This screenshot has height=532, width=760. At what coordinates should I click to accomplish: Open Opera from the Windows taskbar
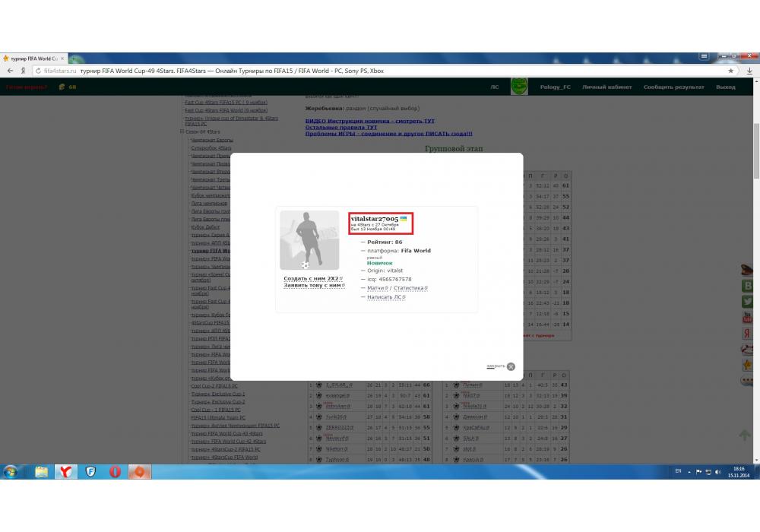tap(115, 472)
